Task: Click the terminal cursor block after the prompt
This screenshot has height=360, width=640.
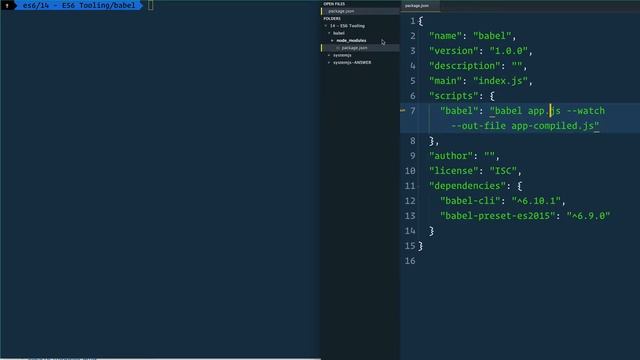Action: click(151, 5)
